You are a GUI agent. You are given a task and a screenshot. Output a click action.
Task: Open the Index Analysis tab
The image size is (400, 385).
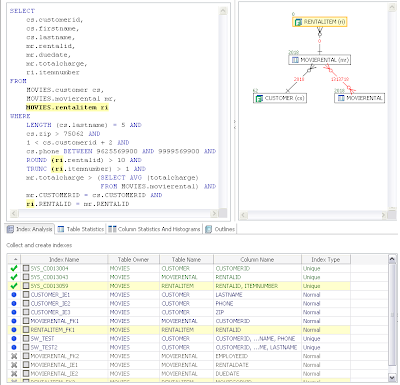[30, 229]
